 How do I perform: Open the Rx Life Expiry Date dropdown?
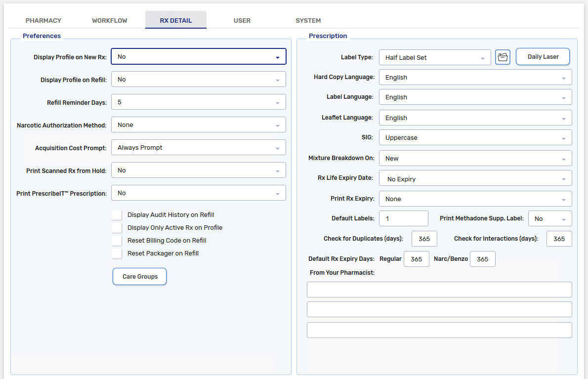coord(475,179)
